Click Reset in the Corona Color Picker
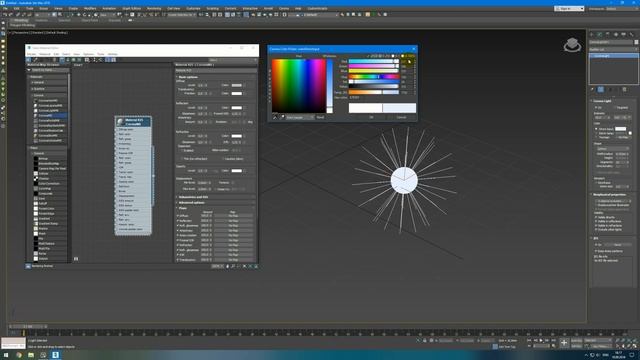This screenshot has width=640, height=360. 320,117
